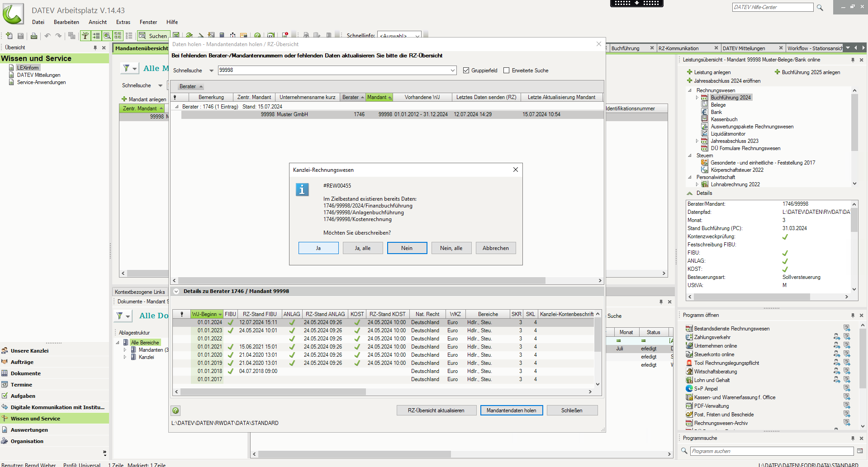This screenshot has height=467, width=868.
Task: Uncheck the Gruppierfeld checkbox
Action: pos(466,71)
